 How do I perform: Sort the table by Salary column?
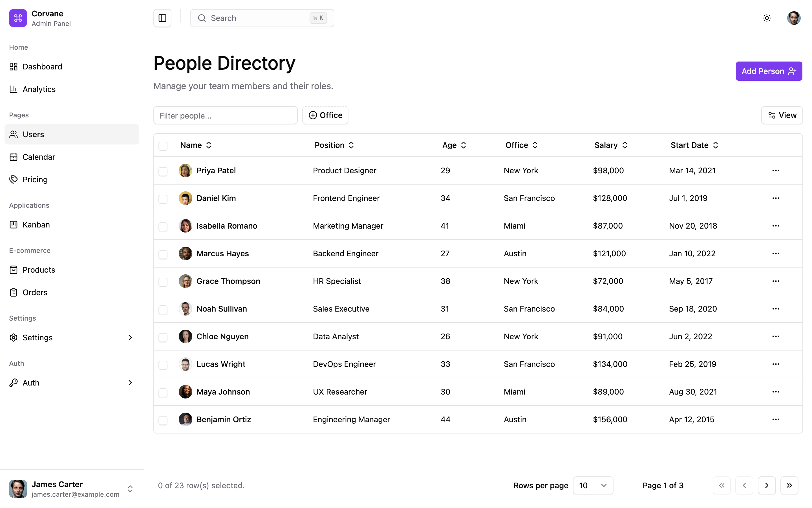(611, 145)
